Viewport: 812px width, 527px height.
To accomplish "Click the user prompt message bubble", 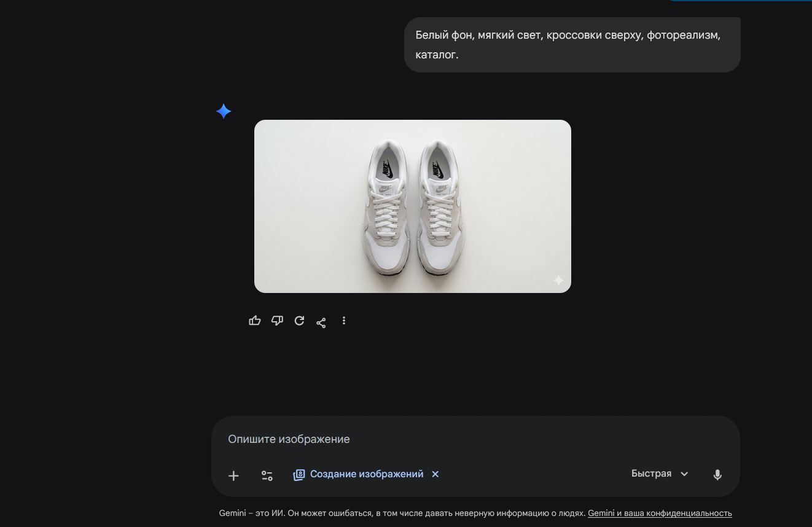I will pyautogui.click(x=571, y=44).
